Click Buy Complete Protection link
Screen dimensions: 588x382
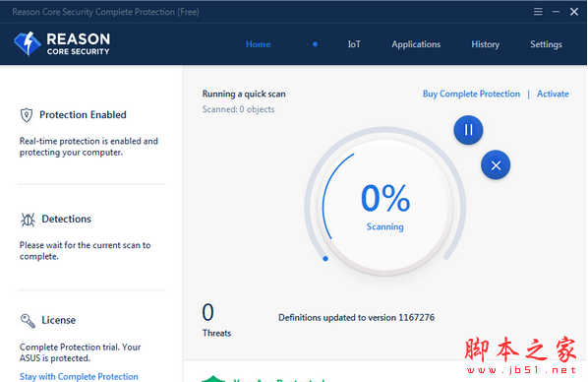coord(471,94)
